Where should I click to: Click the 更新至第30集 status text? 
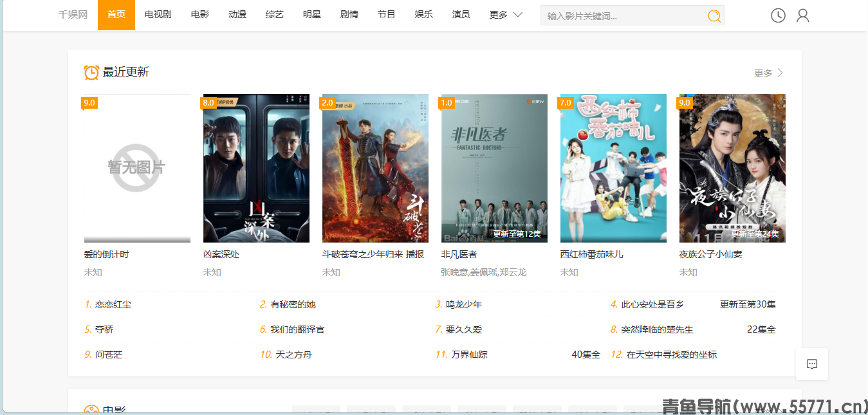[x=748, y=305]
